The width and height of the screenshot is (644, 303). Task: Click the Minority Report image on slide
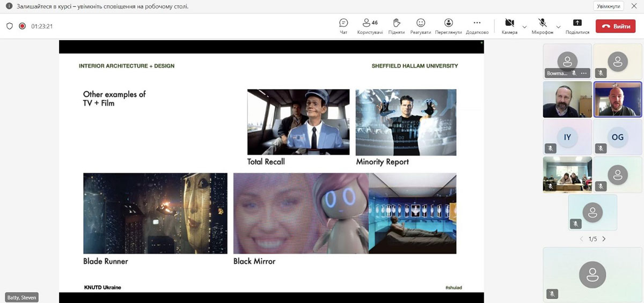point(406,122)
